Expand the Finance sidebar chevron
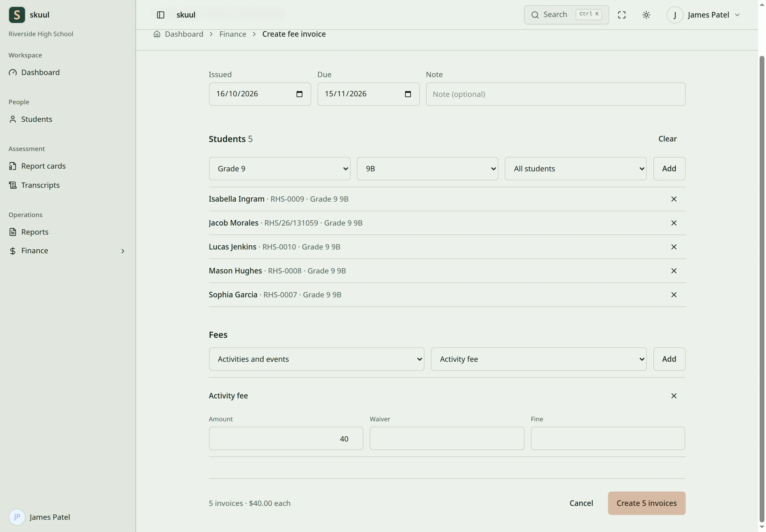 [x=123, y=251]
